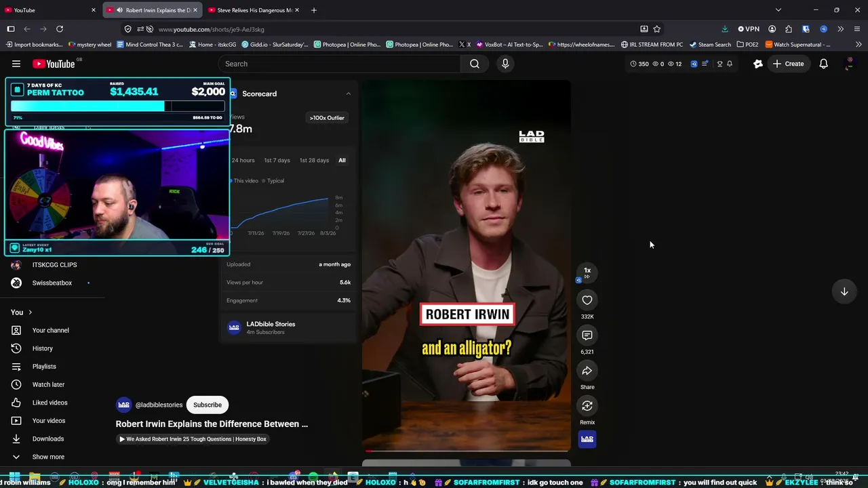Share the Robert Irwin Short

click(587, 371)
